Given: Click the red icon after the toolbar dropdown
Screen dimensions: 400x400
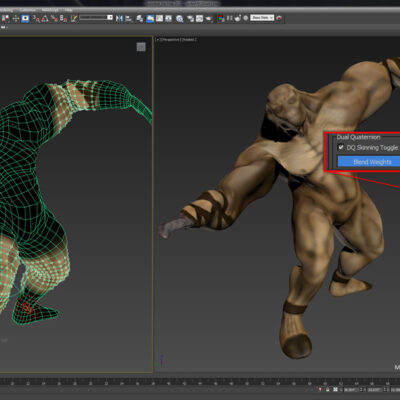Looking at the screenshot, I should pos(279,18).
